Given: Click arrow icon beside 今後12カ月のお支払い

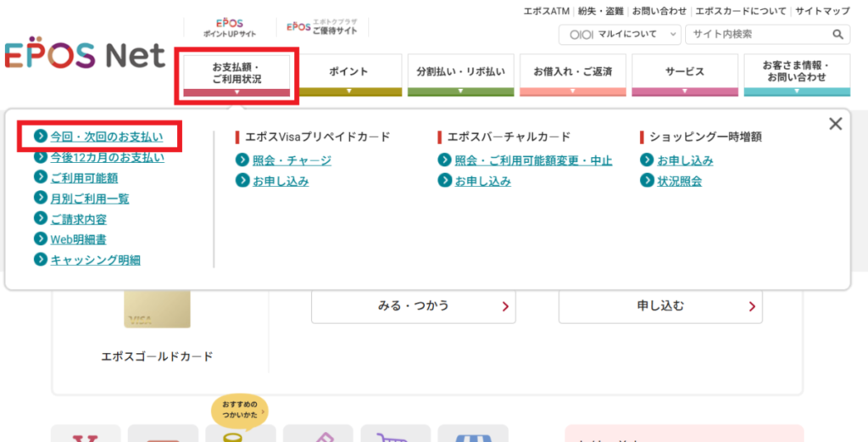Looking at the screenshot, I should coord(41,157).
